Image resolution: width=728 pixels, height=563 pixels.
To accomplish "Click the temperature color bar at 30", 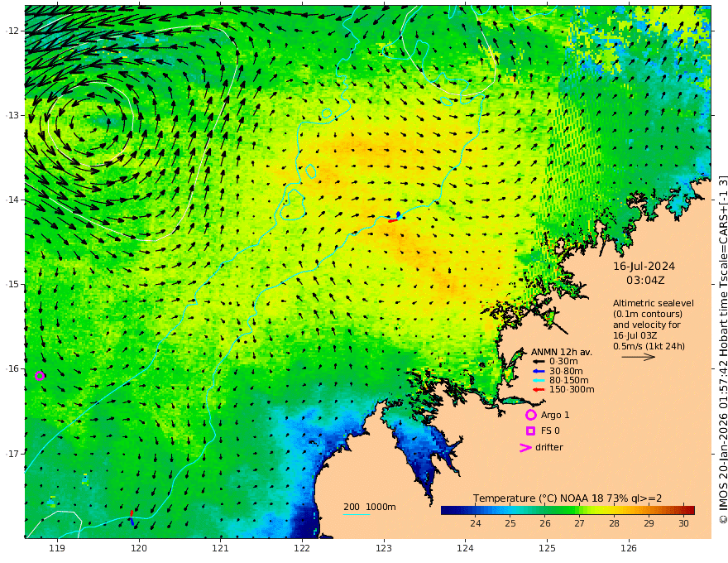I will [x=683, y=511].
